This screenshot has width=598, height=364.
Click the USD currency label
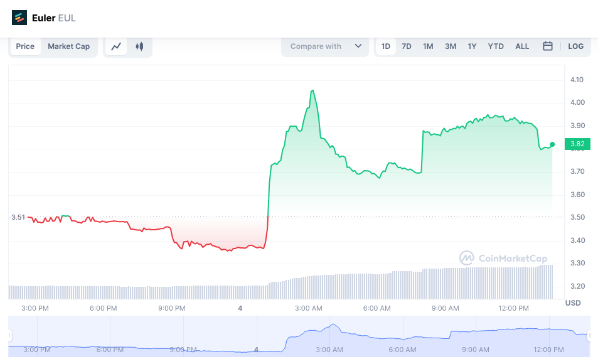573,303
